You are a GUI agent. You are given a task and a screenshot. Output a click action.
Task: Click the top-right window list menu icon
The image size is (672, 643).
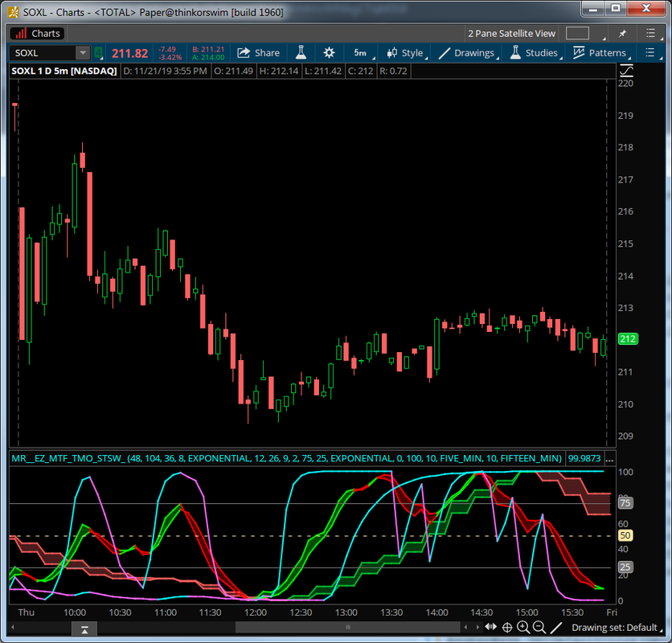coord(651,34)
